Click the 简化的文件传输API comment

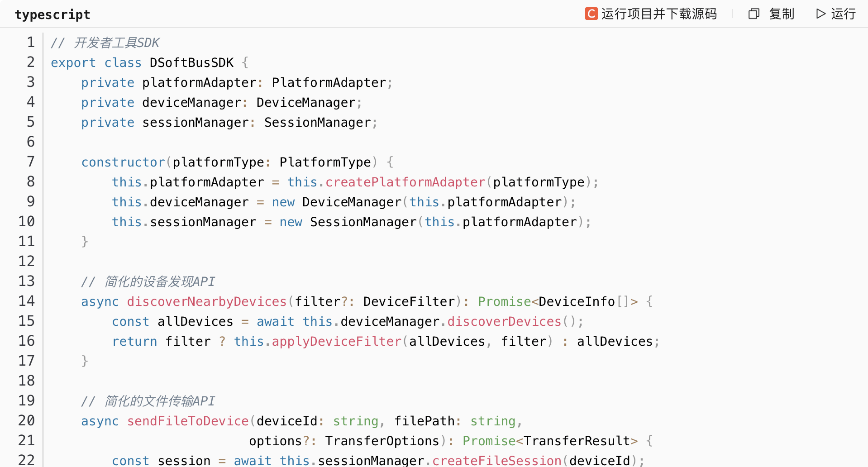point(159,401)
